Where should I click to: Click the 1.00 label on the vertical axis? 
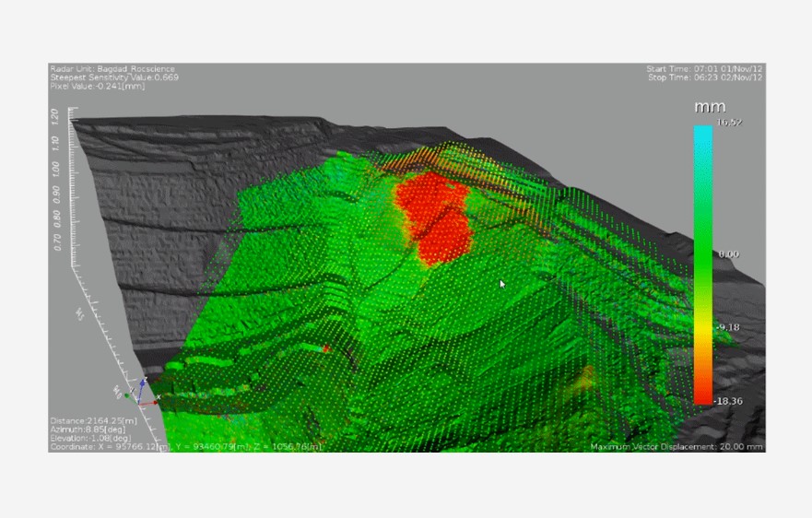click(56, 169)
